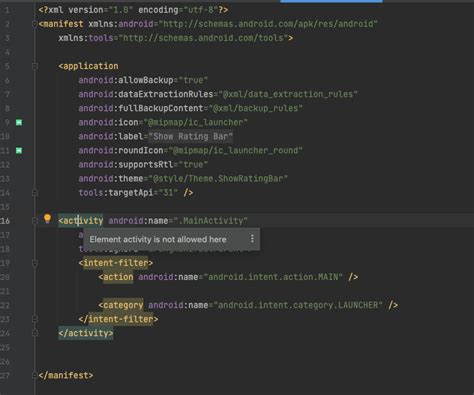The image size is (474, 395).
Task: Click the yellow light bulb quick-fix icon
Action: click(47, 219)
